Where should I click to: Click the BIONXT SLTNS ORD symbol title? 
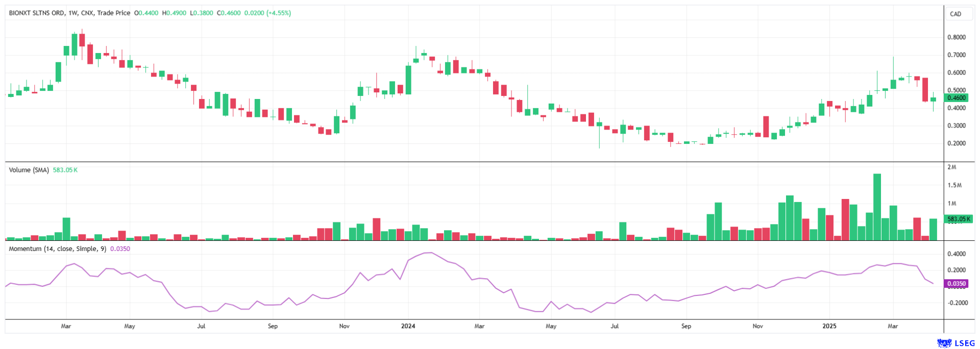(x=36, y=13)
